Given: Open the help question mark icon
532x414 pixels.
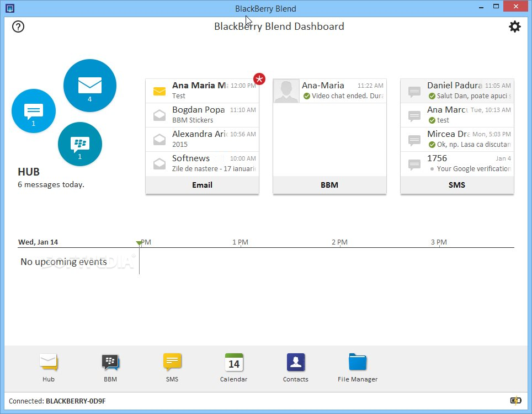Looking at the screenshot, I should click(18, 26).
